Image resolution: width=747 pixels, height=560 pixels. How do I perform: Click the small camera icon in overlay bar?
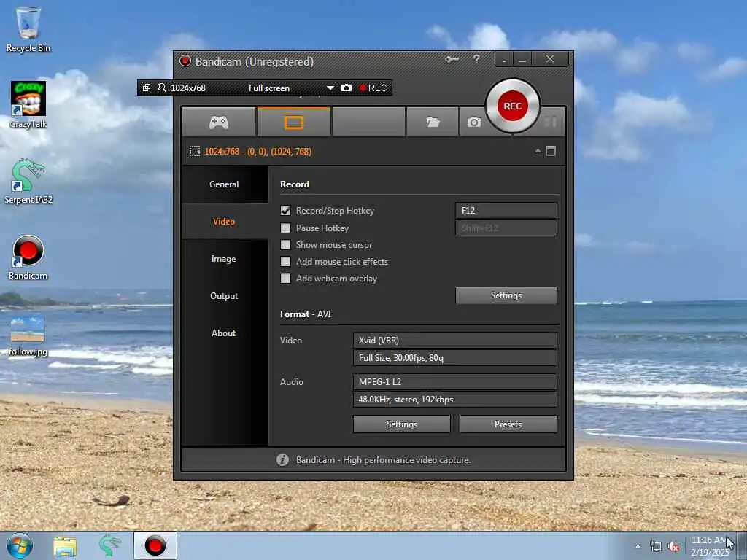coord(347,87)
